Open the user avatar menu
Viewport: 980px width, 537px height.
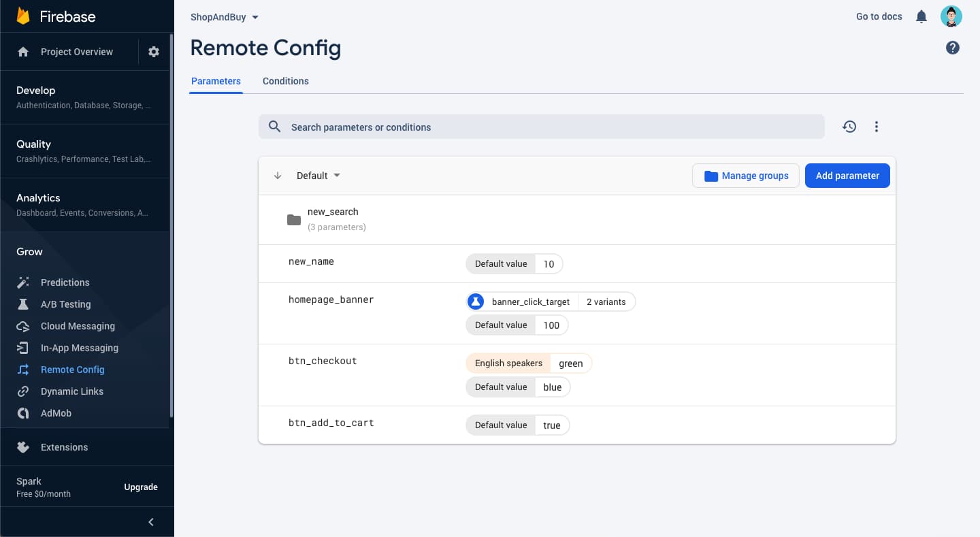pos(951,16)
